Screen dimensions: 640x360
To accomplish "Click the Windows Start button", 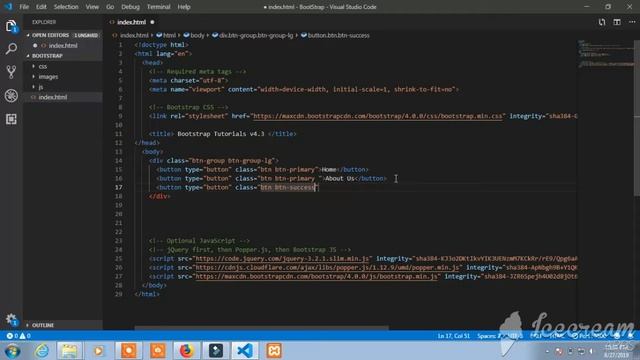I will point(13,351).
